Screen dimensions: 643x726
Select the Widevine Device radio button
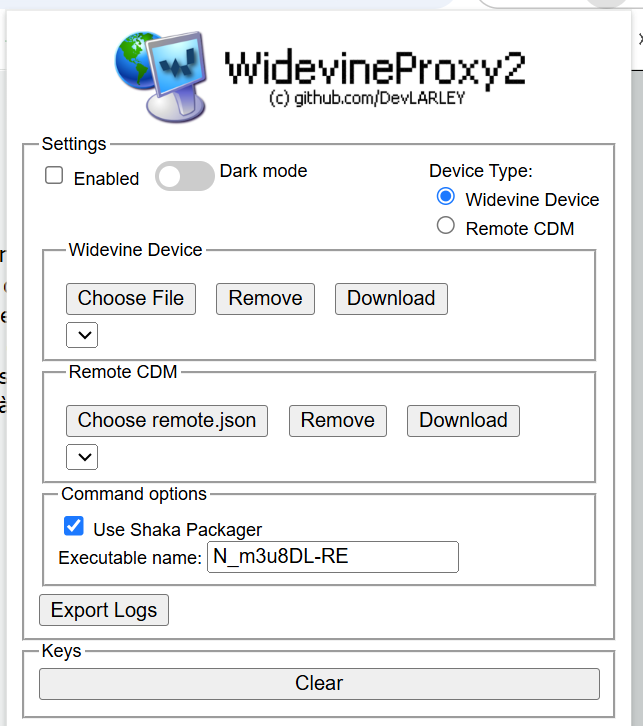point(445,196)
